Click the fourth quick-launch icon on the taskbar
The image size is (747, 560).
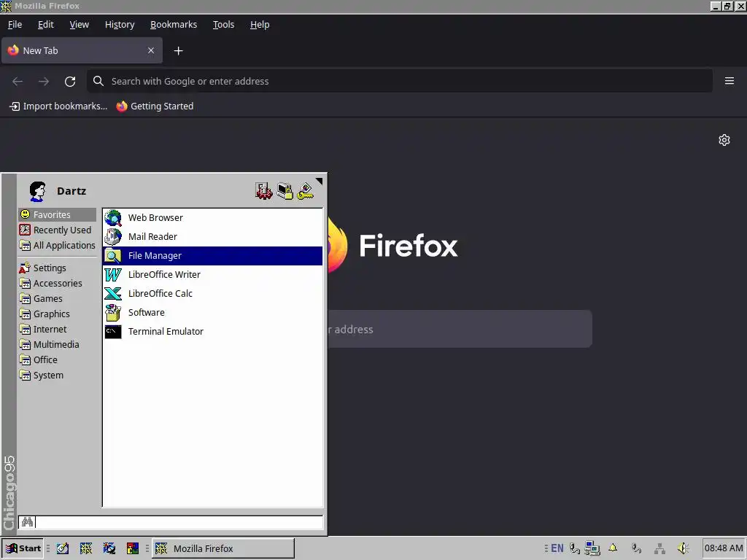133,548
